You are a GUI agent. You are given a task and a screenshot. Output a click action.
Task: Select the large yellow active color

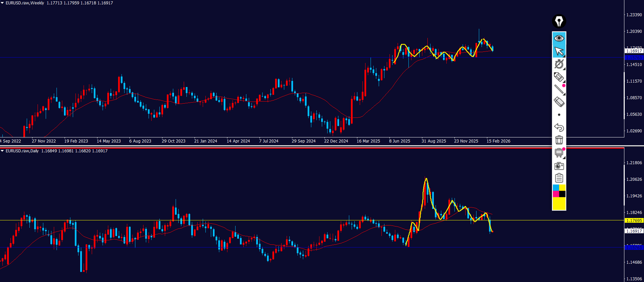[559, 204]
